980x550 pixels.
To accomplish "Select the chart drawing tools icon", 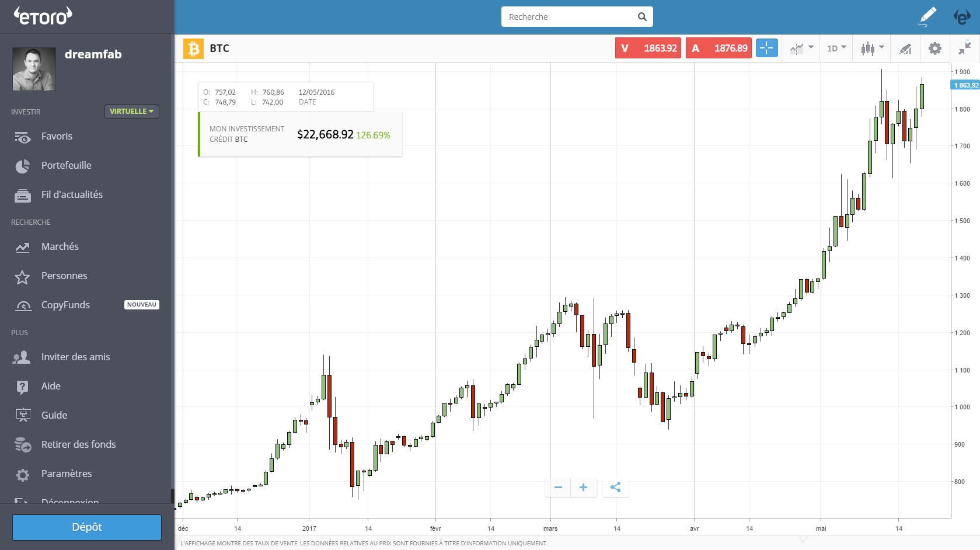I will pos(905,48).
